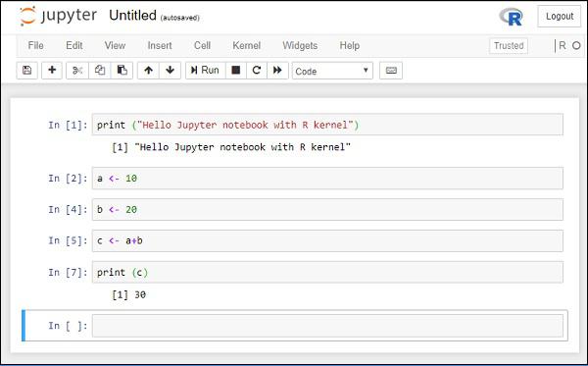588x366 pixels.
Task: Save the notebook with the floppy icon
Action: tap(27, 71)
